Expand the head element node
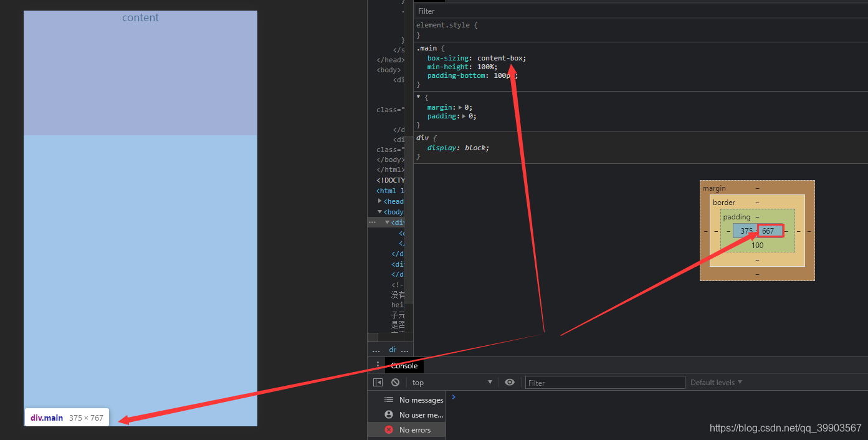Screen dimensions: 868x440 (380, 201)
